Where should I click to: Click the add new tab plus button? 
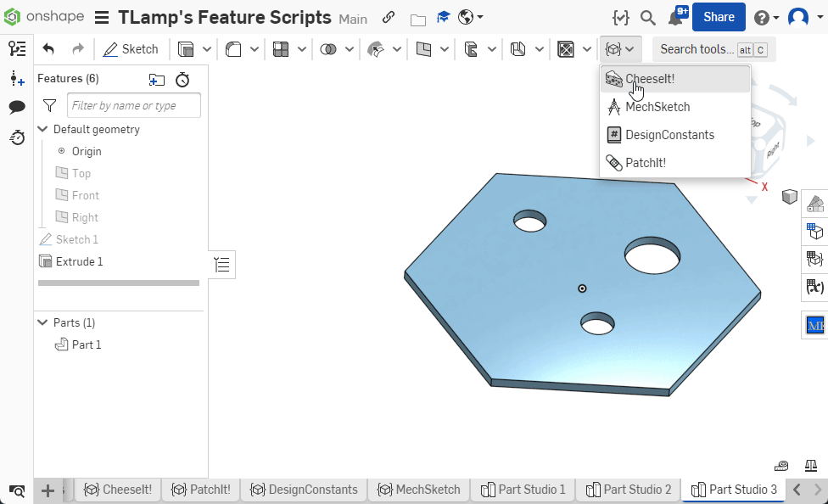pos(48,490)
